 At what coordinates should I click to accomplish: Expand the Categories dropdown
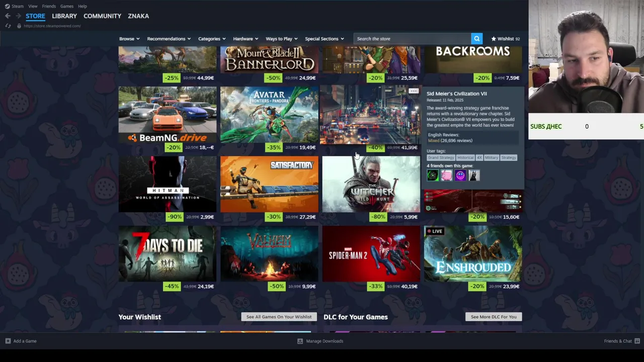pos(212,39)
